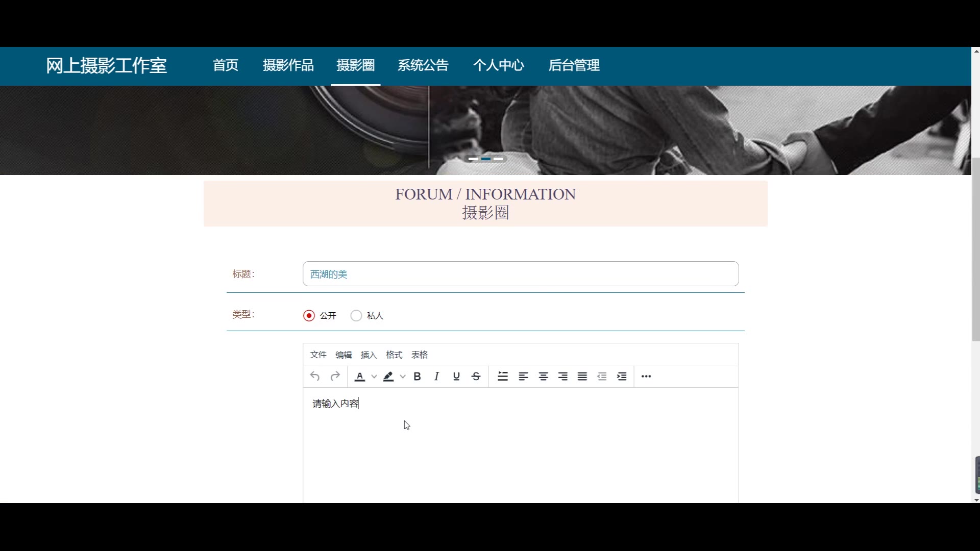980x551 pixels.
Task: Open 后台管理 navigation link
Action: click(574, 65)
